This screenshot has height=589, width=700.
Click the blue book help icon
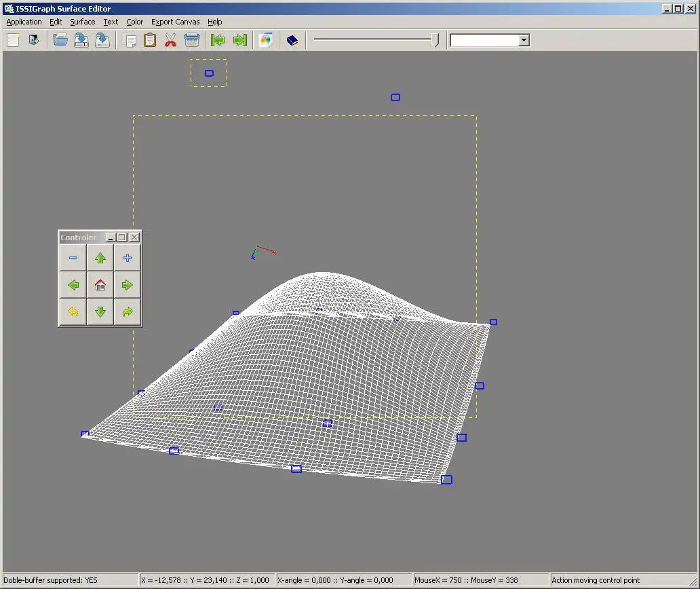click(292, 40)
